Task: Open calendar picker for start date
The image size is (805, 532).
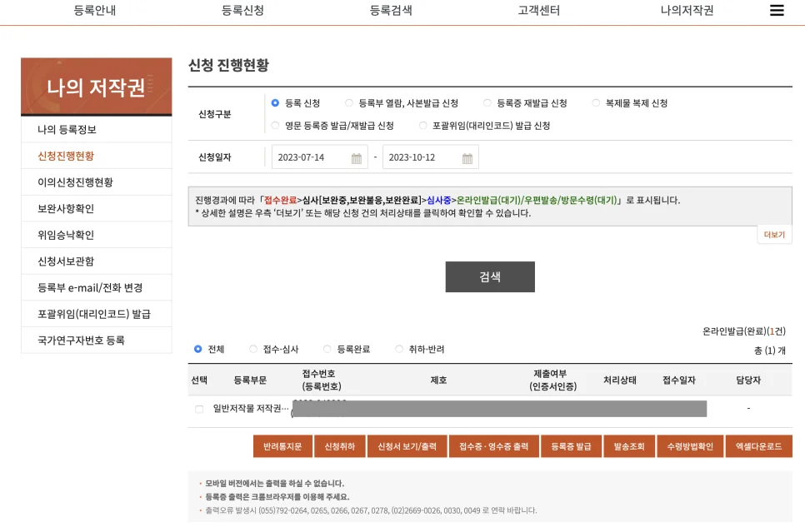Action: click(x=357, y=158)
